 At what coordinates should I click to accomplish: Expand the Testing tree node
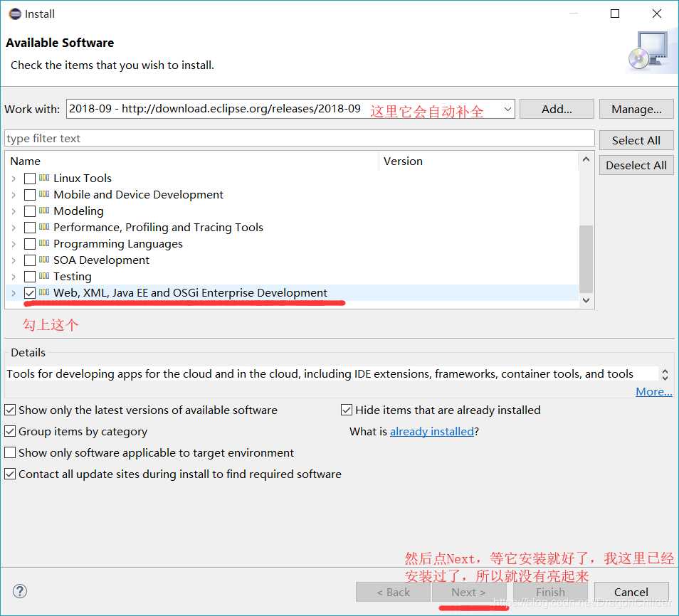point(14,277)
